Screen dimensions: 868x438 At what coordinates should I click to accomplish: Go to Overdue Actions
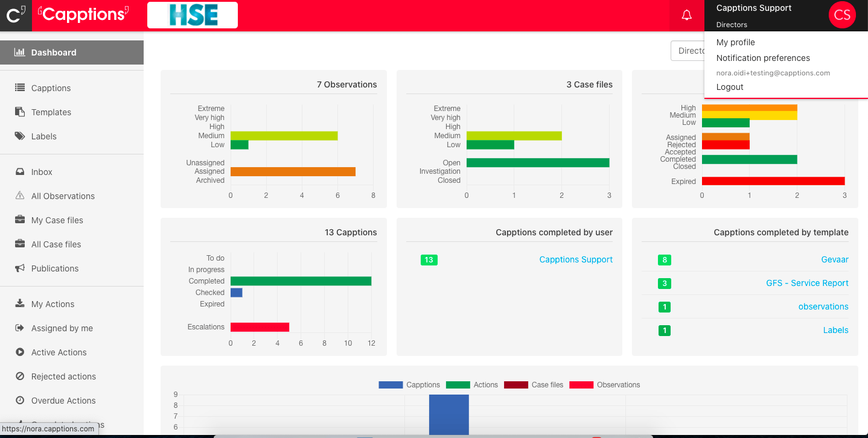[x=63, y=401]
